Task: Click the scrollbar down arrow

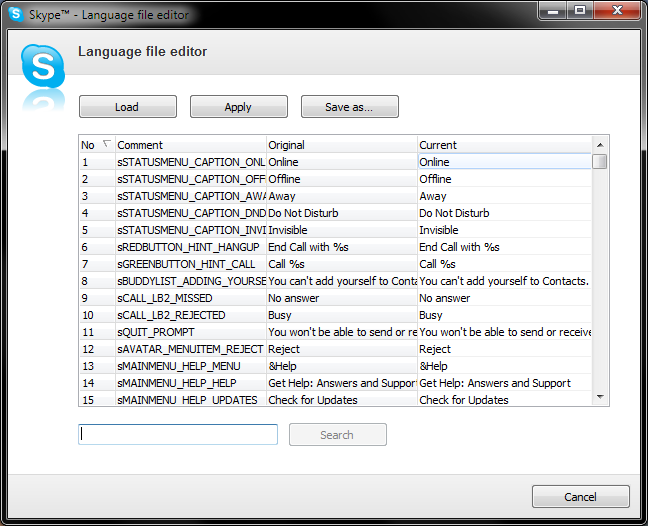Action: point(600,397)
